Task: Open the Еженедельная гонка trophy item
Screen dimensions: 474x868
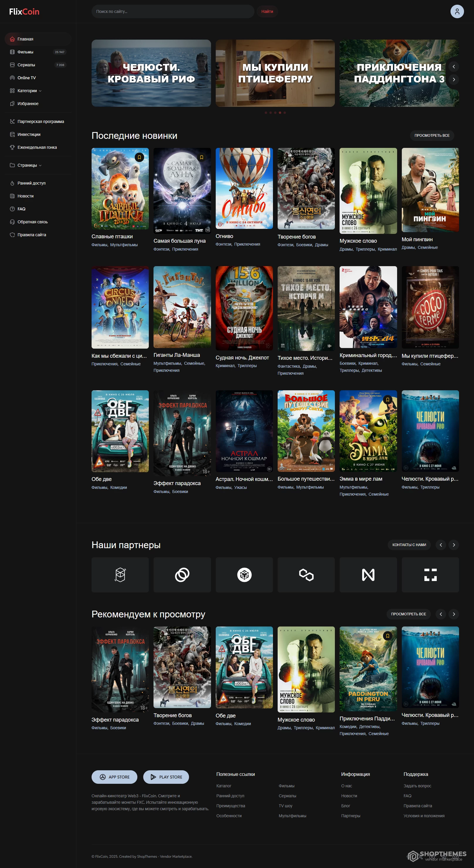Action: (37, 147)
